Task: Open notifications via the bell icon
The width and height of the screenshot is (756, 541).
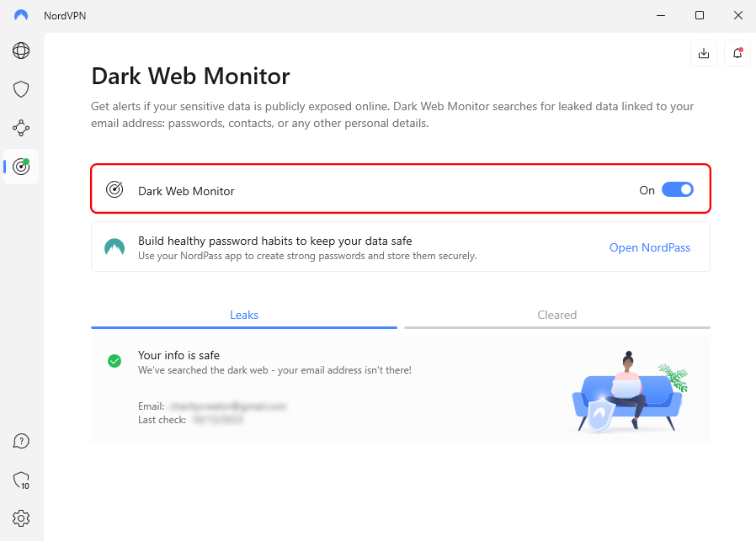Action: tap(737, 52)
